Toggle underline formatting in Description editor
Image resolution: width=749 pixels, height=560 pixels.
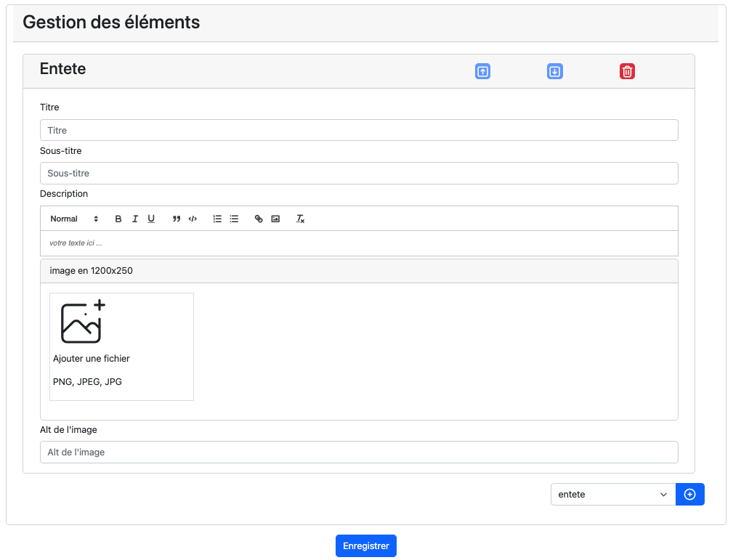pos(151,219)
